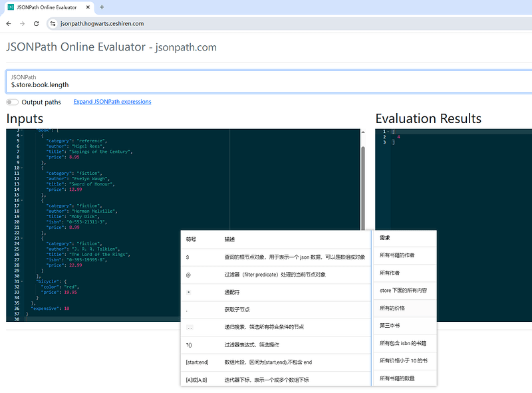The width and height of the screenshot is (532, 393).
Task: Click the price value 8.95 in editor
Action: 74,157
